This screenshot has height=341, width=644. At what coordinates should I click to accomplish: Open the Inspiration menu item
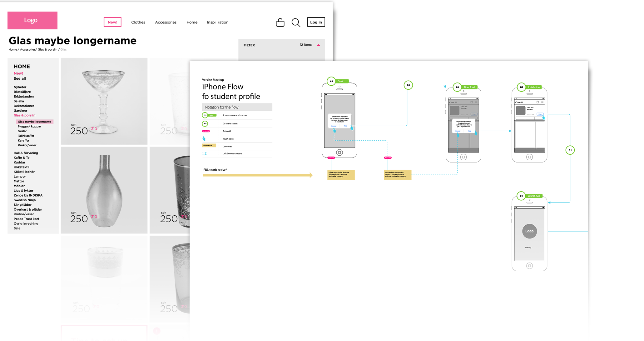click(217, 22)
